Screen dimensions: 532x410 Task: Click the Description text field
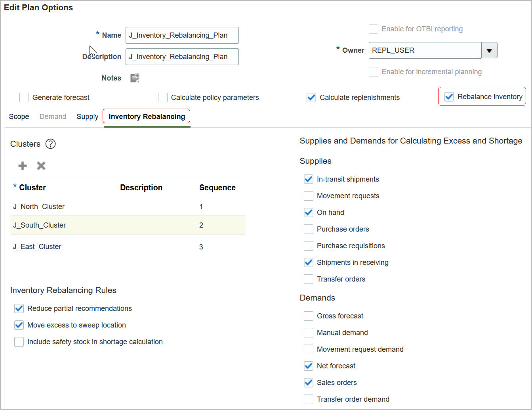click(x=182, y=57)
